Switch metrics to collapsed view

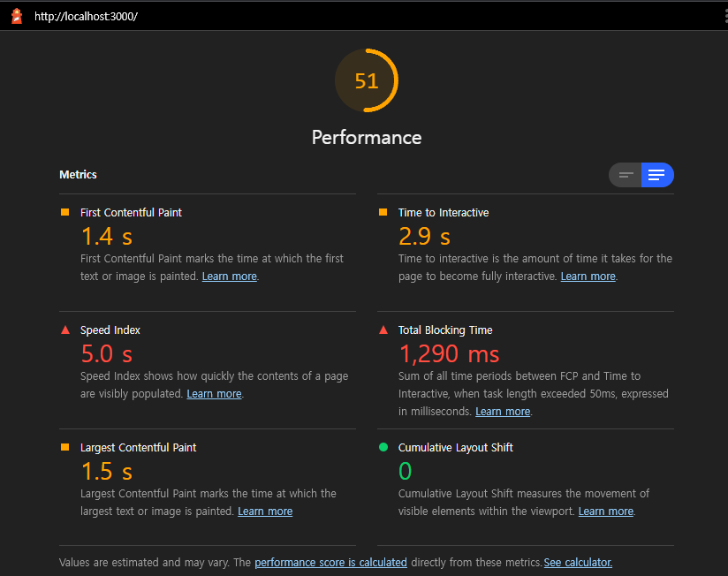pyautogui.click(x=626, y=175)
